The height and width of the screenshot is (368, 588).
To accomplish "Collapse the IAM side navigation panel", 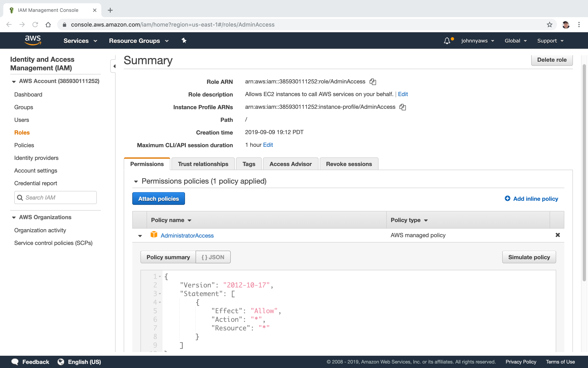I will (x=114, y=66).
